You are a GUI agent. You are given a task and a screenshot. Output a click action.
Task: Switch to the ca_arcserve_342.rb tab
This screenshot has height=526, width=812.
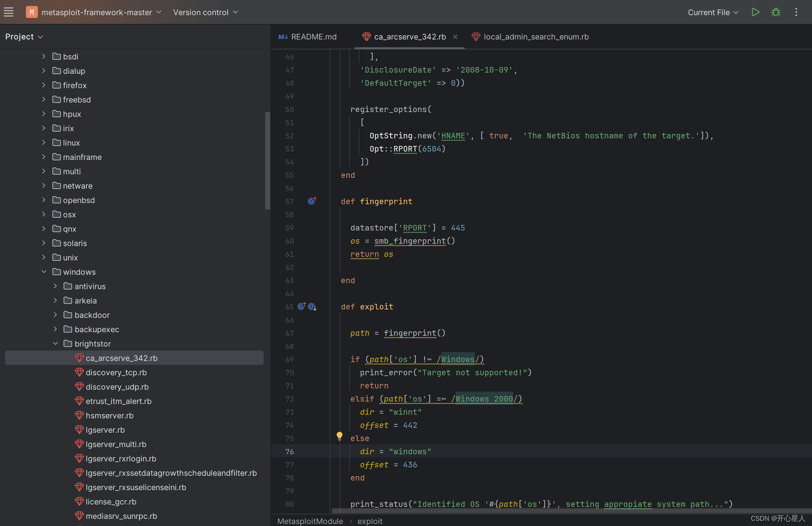[410, 37]
